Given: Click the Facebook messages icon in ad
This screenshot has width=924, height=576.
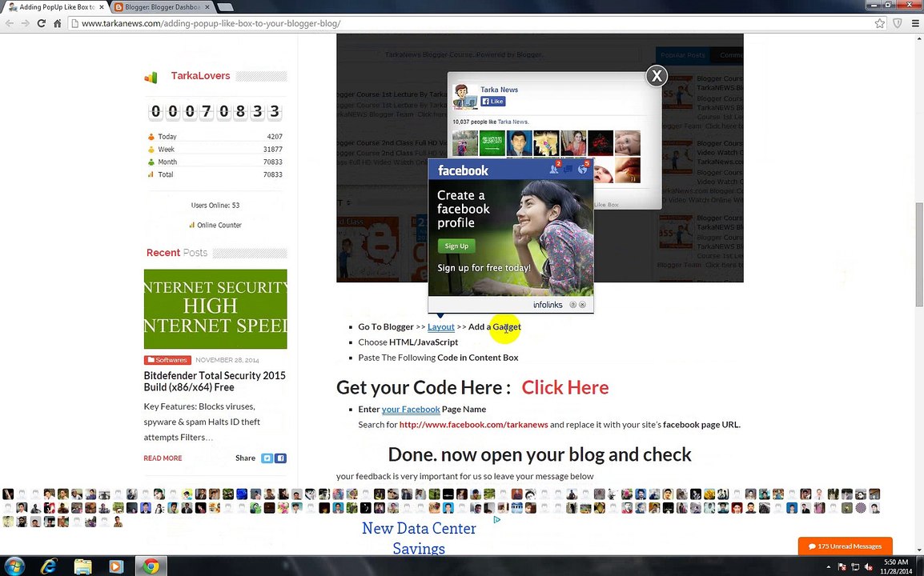Looking at the screenshot, I should (568, 169).
